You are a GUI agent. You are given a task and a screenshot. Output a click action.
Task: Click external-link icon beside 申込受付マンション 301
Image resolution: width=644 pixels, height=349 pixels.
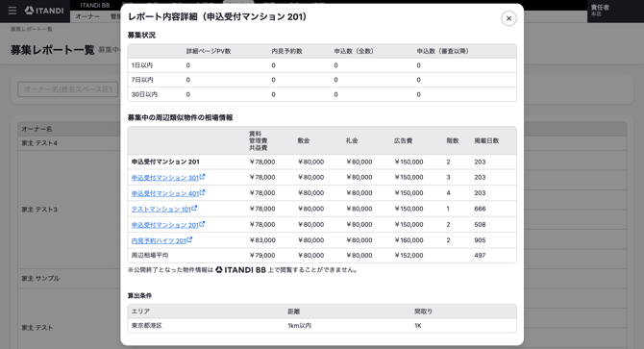click(202, 177)
